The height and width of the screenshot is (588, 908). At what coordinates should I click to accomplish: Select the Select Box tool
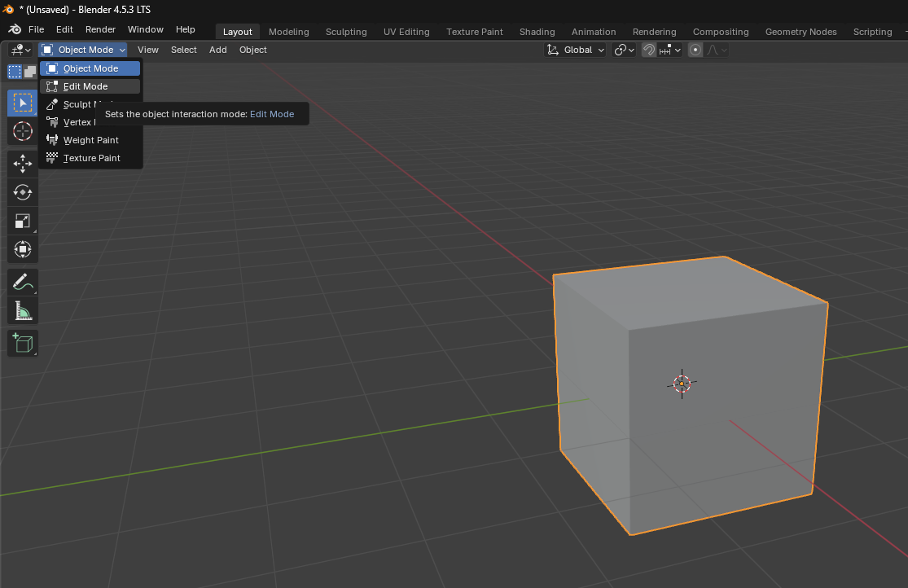click(x=22, y=103)
